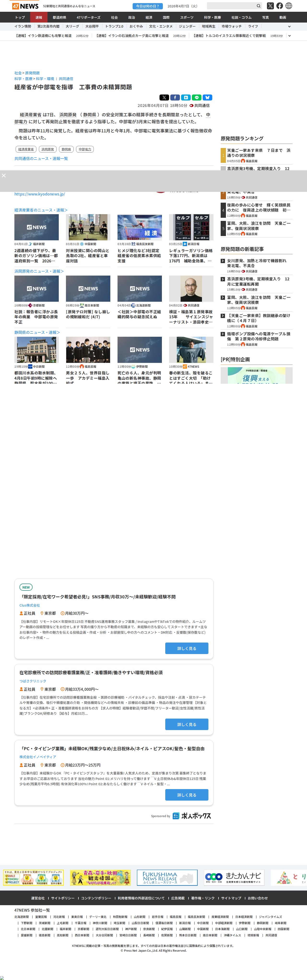Open the 都道府県 nav menu
This screenshot has height=980, width=307.
[x=59, y=18]
